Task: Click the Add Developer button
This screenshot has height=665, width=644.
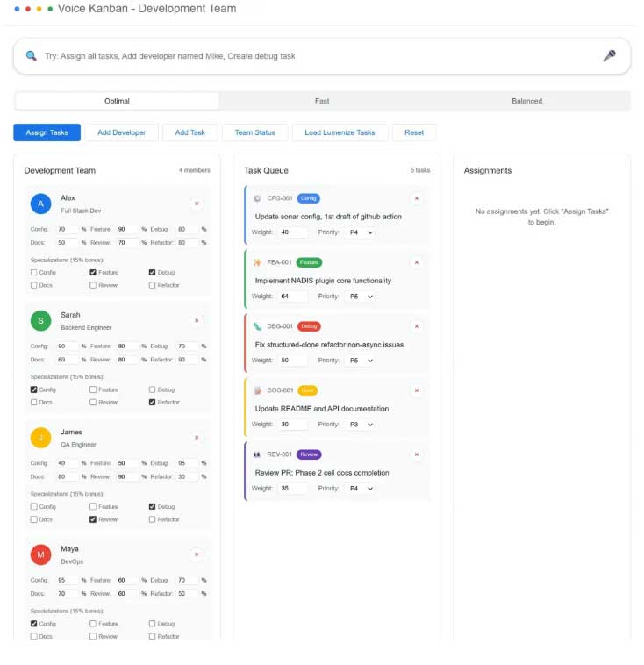Action: pyautogui.click(x=122, y=132)
